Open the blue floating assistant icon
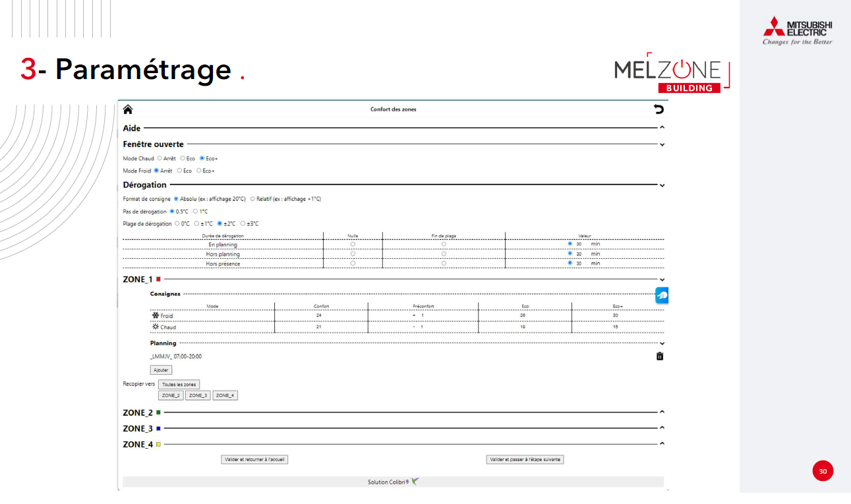Screen dimensions: 851x504 (x=662, y=296)
